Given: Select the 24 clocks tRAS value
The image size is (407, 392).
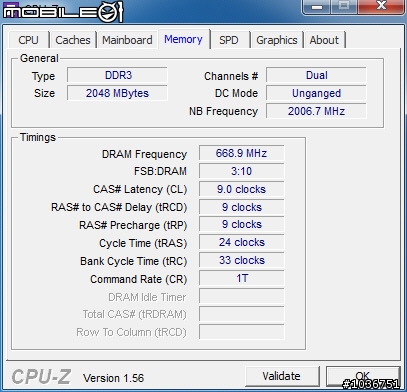Looking at the screenshot, I should pyautogui.click(x=242, y=242).
